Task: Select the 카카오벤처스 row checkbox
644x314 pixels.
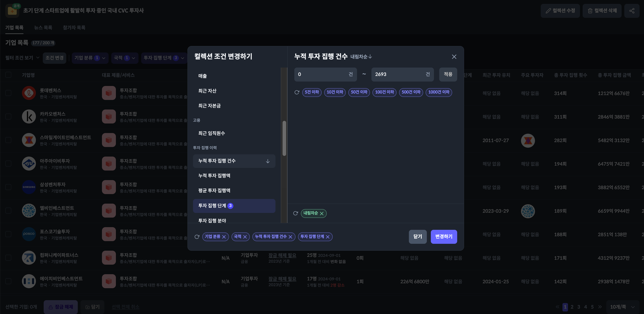Action: (x=8, y=117)
